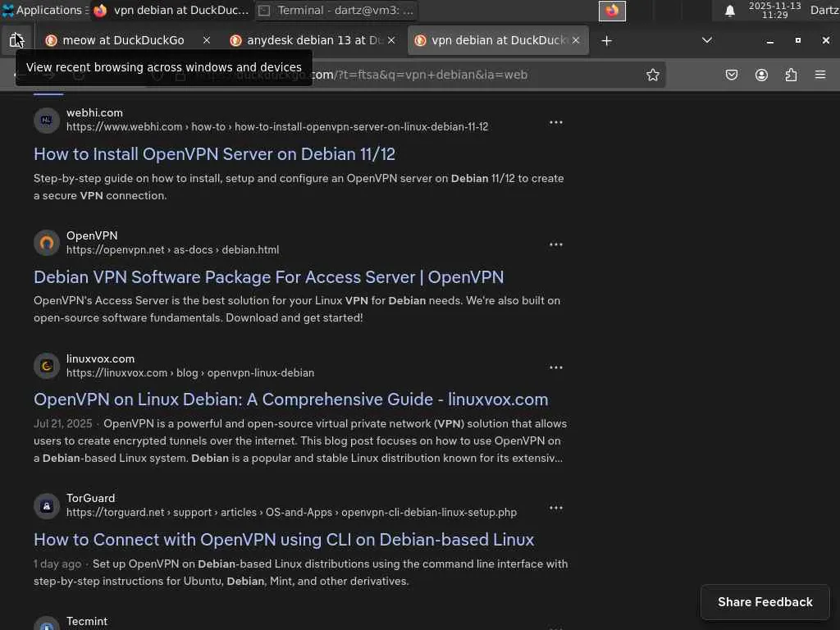
Task: Open Save to Pocket icon
Action: [731, 75]
